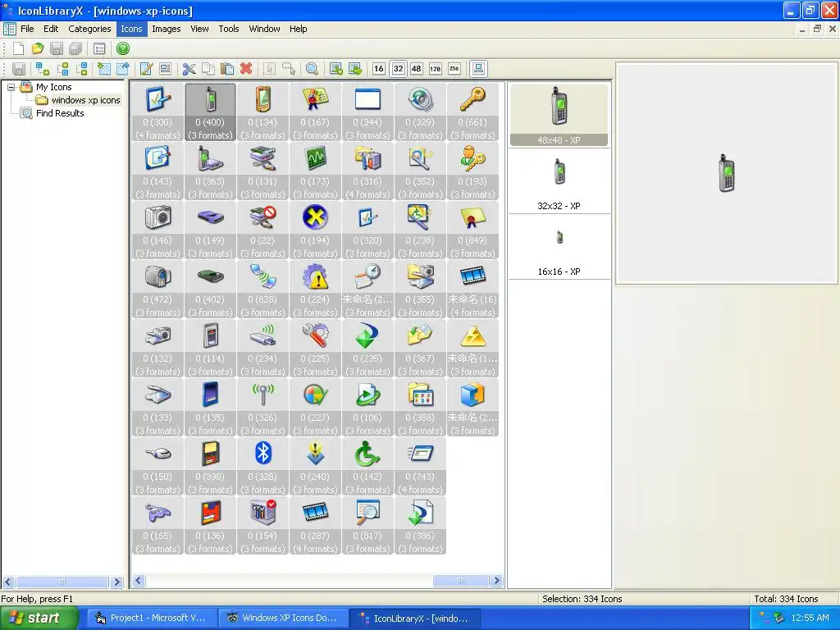Toggle the preview pane toolbar button
This screenshot has width=840, height=630.
[478, 69]
